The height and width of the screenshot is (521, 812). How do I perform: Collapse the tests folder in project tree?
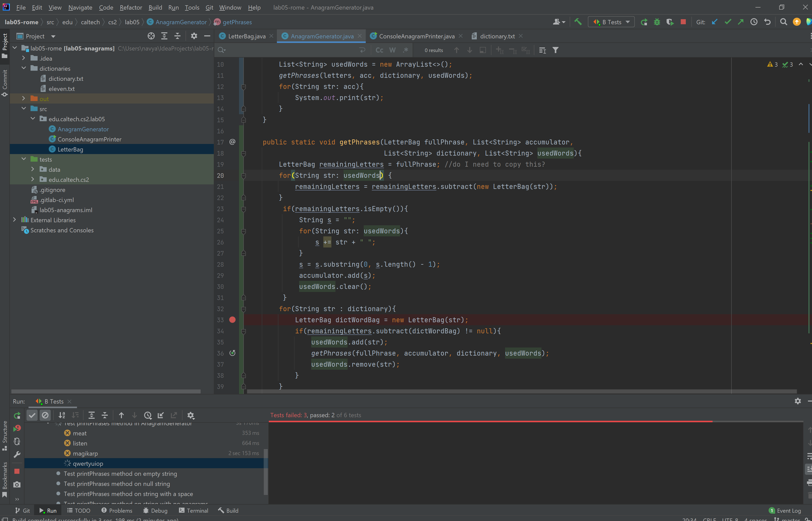[24, 159]
